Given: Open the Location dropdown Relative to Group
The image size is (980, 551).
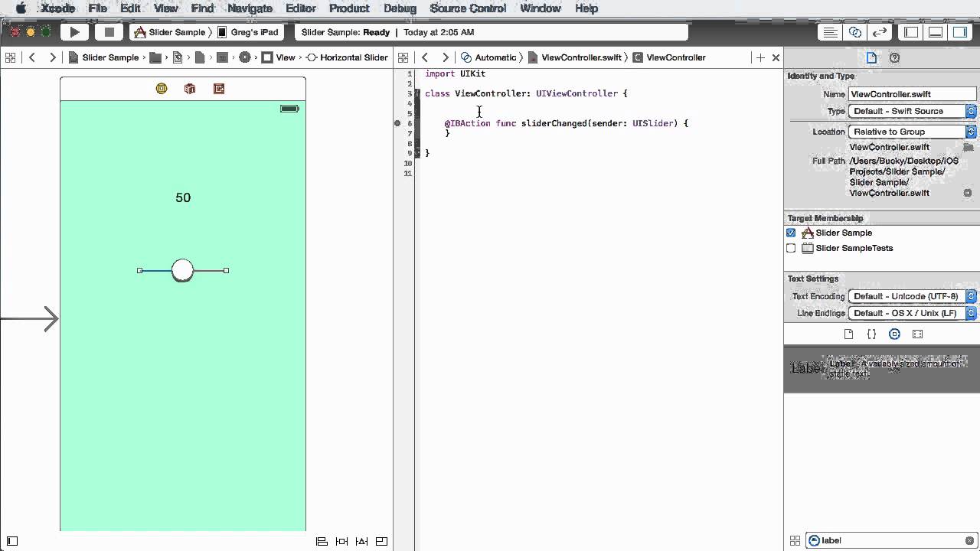Looking at the screenshot, I should point(913,132).
